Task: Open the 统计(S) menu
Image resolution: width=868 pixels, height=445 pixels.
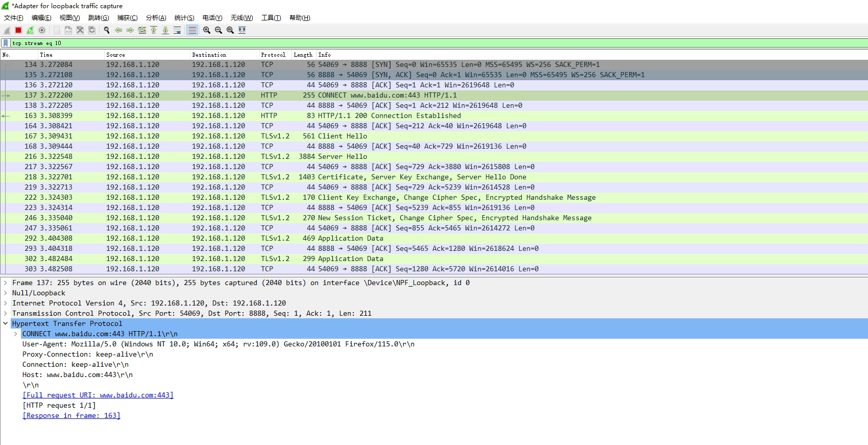Action: point(184,18)
